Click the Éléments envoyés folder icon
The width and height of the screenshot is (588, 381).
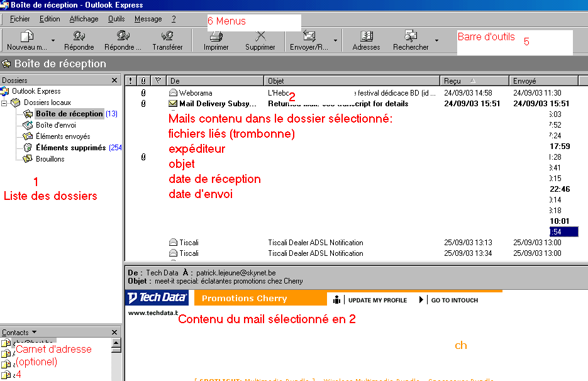point(28,136)
